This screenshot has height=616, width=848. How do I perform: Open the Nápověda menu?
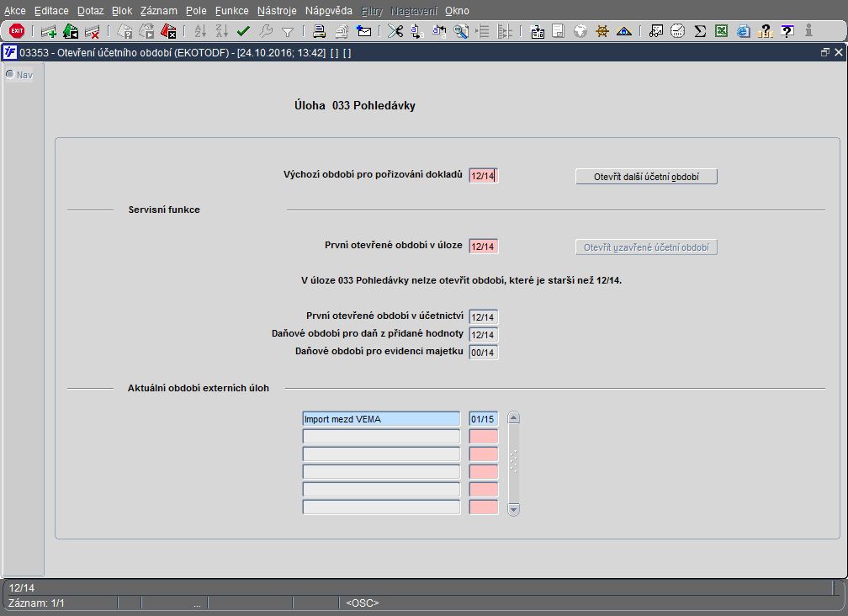(328, 11)
